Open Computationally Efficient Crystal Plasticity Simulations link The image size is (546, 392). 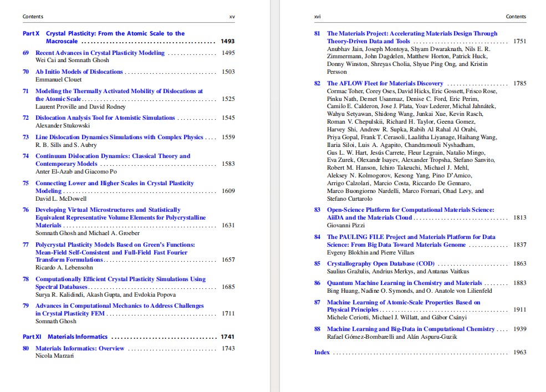120,283
